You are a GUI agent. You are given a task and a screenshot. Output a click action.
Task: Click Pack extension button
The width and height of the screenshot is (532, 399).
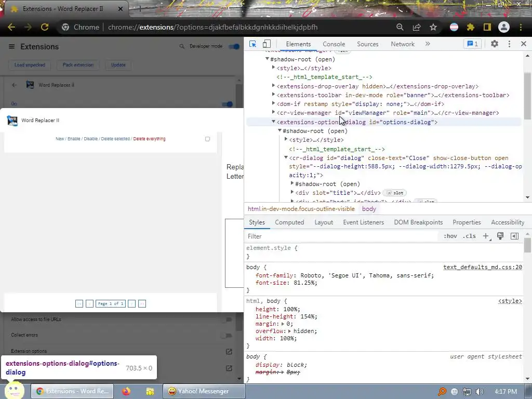pos(78,65)
